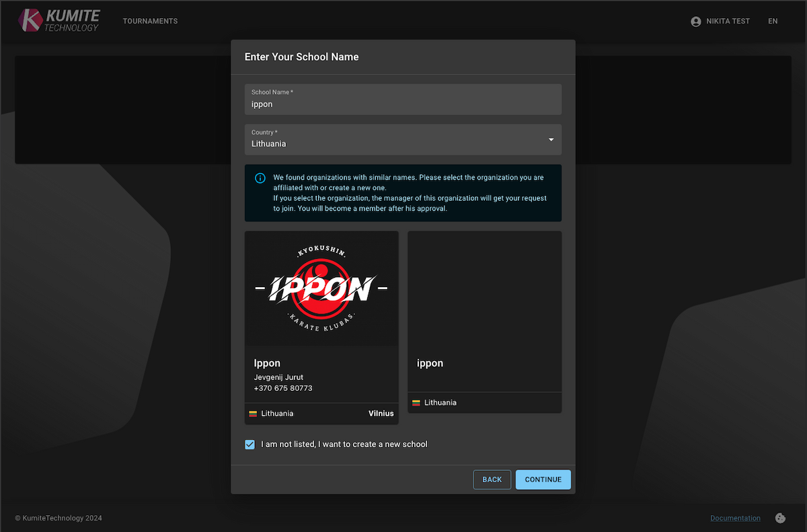The image size is (807, 532).
Task: Click the user account avatar icon
Action: [x=696, y=22]
